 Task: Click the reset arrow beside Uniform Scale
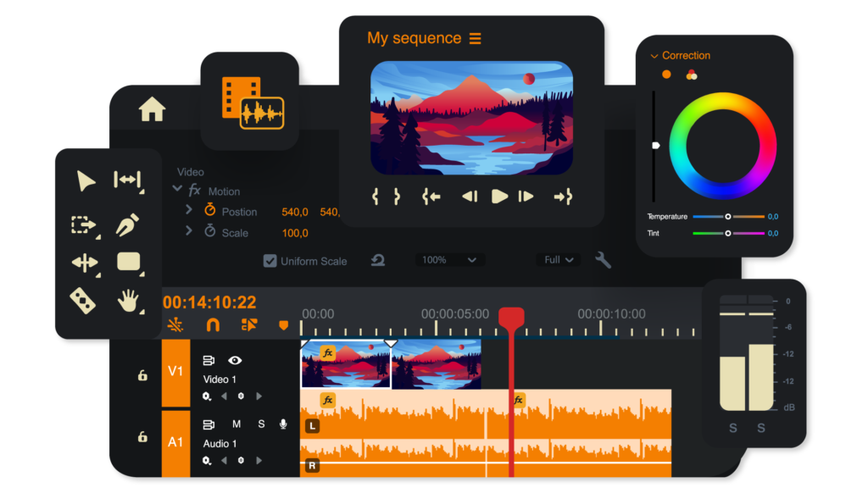(x=378, y=260)
